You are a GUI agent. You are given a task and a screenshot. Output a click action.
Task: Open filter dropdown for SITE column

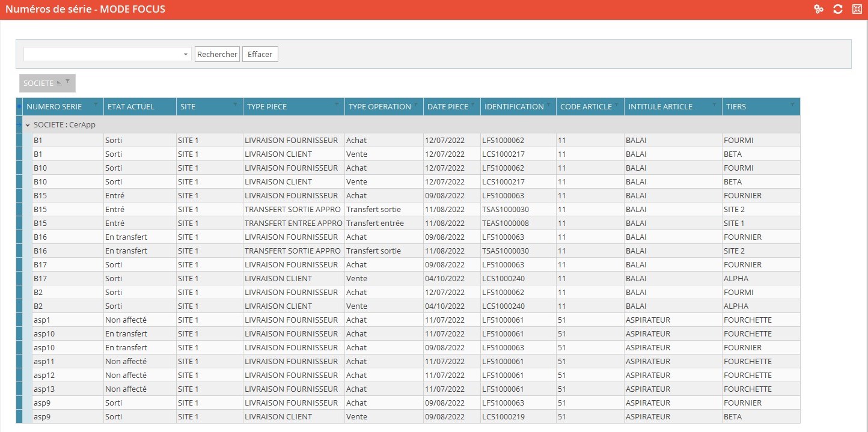click(x=235, y=105)
